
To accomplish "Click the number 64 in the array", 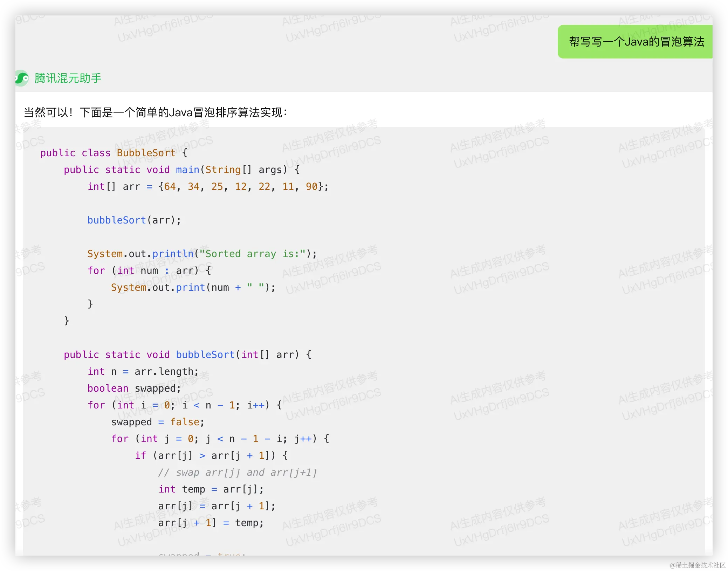I will coord(170,187).
